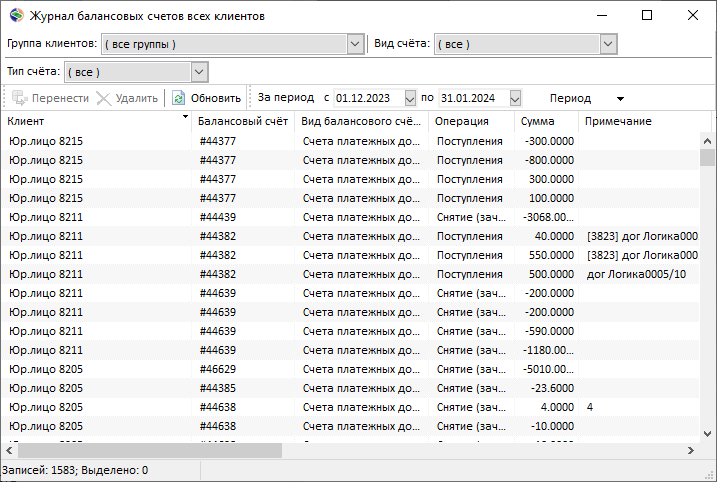This screenshot has width=717, height=482.
Task: Click horizontal scrollbar right arrow
Action: point(691,451)
